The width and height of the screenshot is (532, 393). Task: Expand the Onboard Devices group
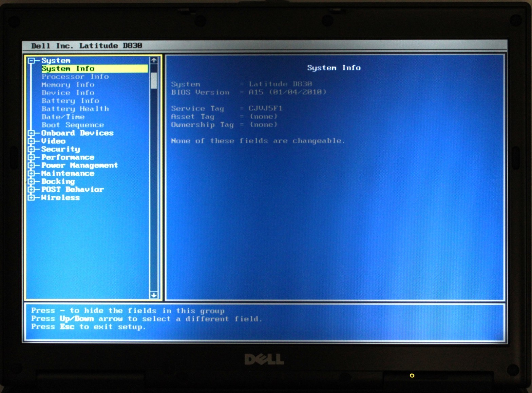click(x=31, y=133)
